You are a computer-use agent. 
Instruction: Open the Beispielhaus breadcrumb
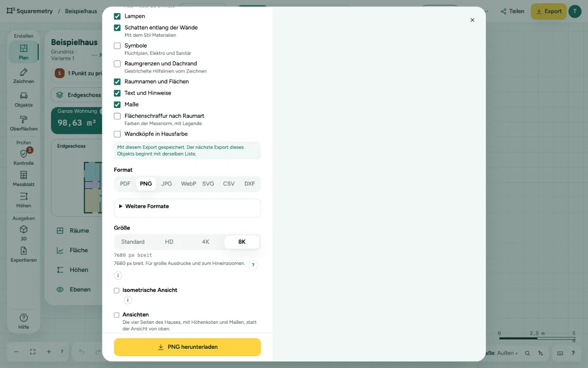[x=81, y=11]
